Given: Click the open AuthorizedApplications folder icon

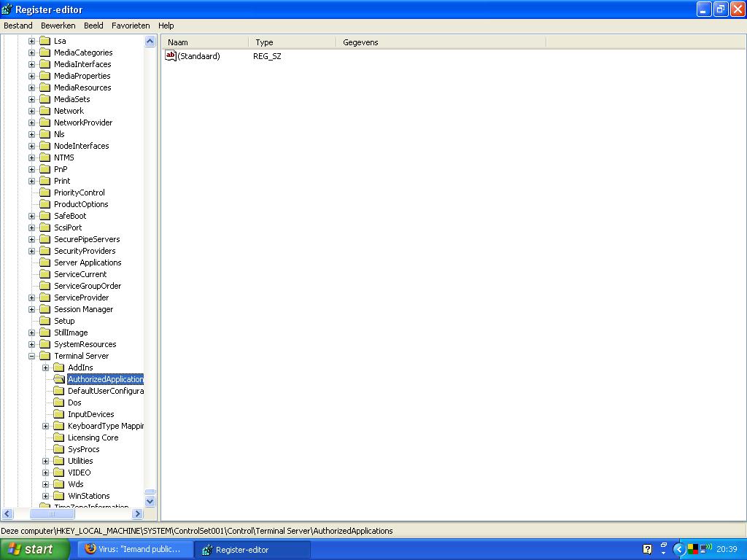Looking at the screenshot, I should click(59, 379).
